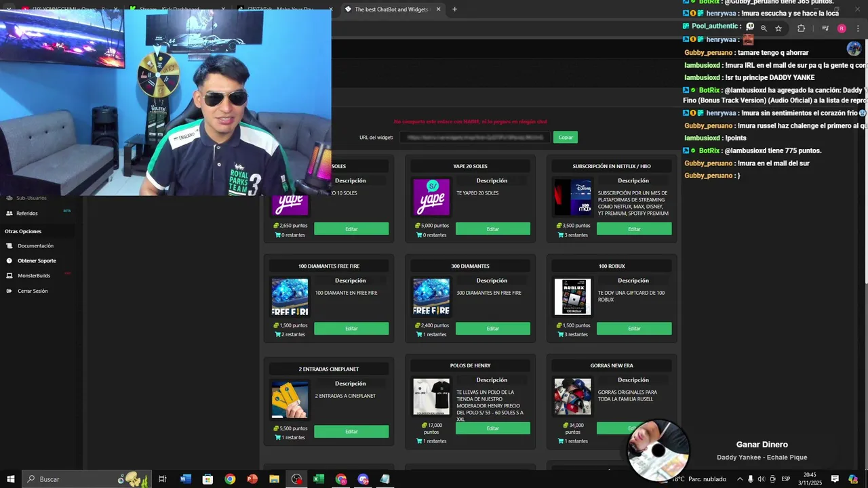Click the browser zoom magnifier icon

[x=764, y=28]
